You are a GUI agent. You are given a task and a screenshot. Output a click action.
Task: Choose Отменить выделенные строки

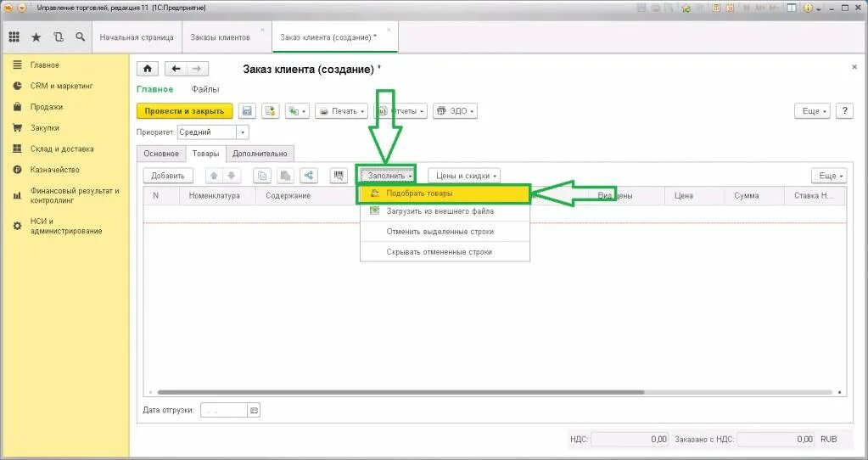click(445, 232)
